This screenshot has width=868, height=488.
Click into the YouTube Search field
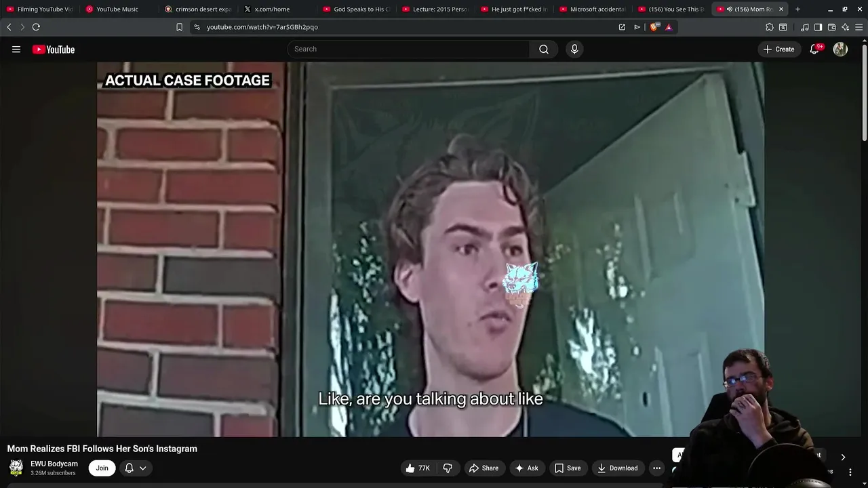[408, 49]
